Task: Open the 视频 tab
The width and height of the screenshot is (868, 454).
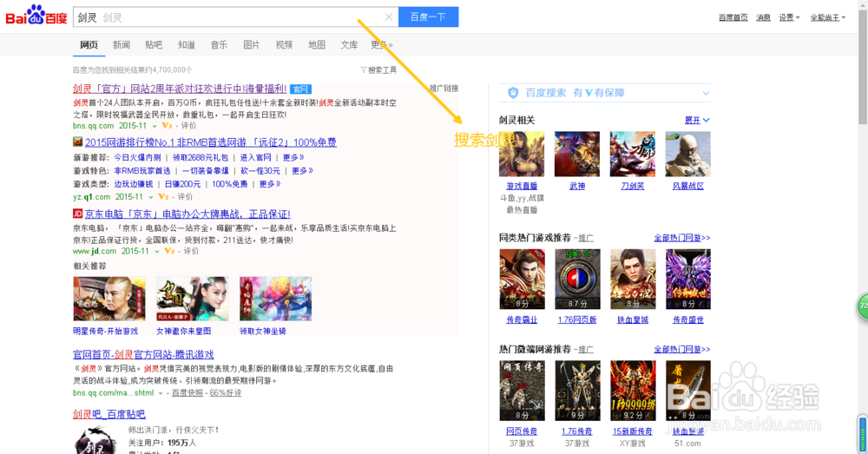Action: point(284,45)
